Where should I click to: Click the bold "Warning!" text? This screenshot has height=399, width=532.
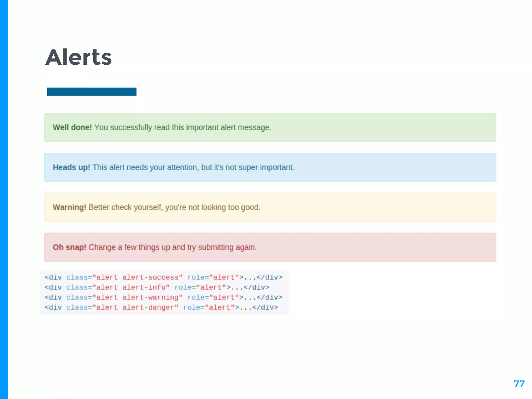click(x=69, y=208)
